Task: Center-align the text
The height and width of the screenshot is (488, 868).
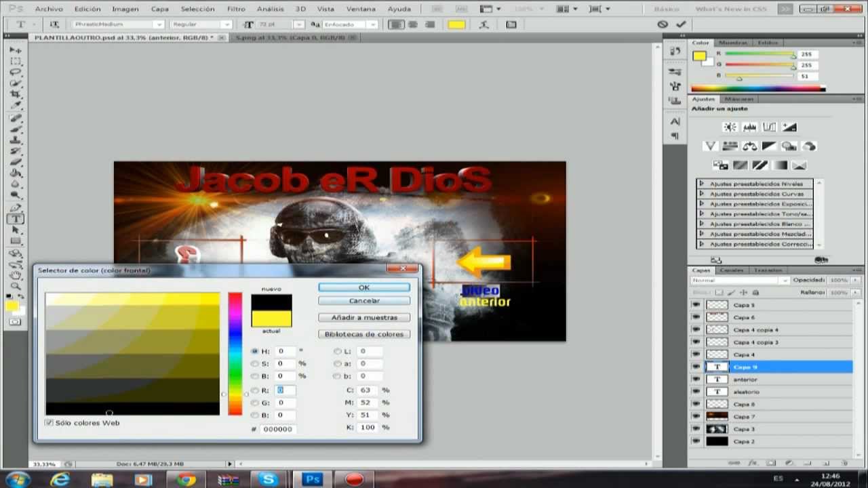Action: tap(412, 24)
